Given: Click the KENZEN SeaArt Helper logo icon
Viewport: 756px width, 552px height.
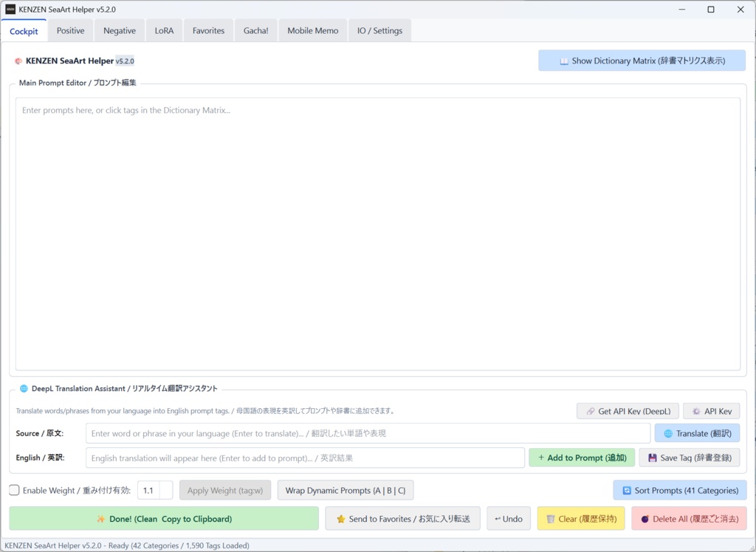Looking at the screenshot, I should pyautogui.click(x=18, y=61).
